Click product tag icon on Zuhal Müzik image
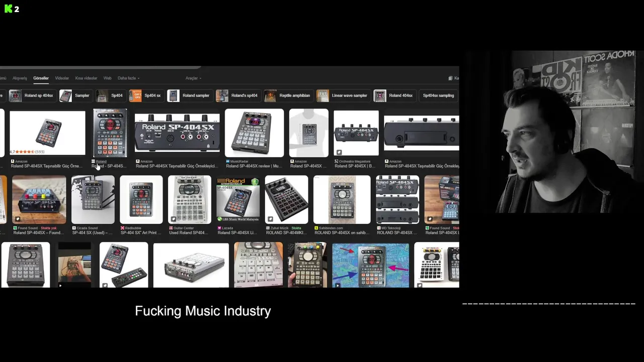Image resolution: width=644 pixels, height=362 pixels. tap(270, 219)
